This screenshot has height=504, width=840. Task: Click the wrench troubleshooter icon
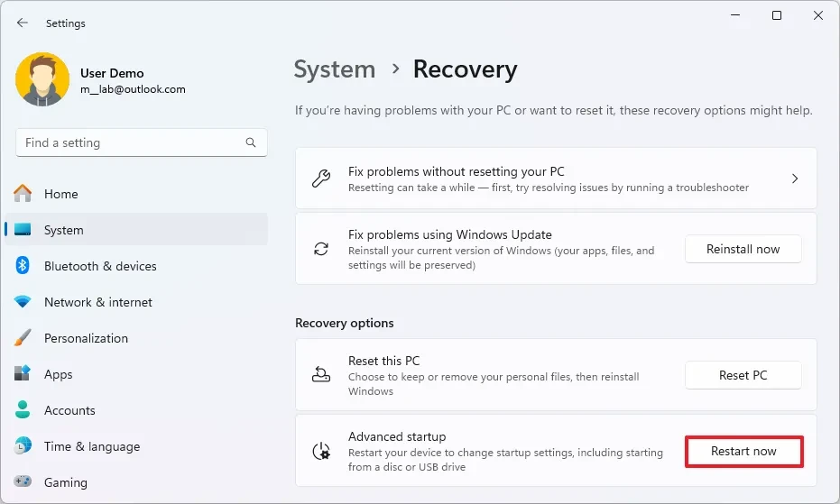(321, 179)
